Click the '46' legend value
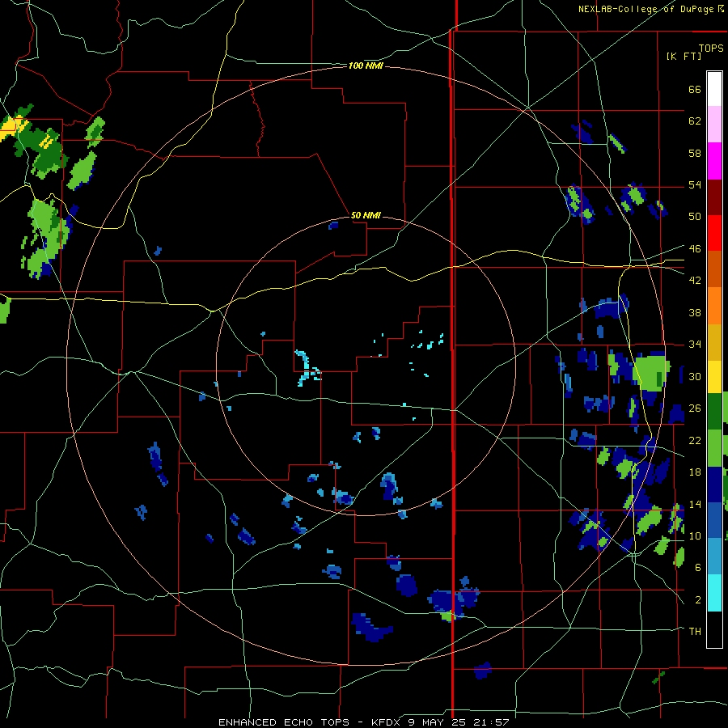The image size is (728, 728). [695, 248]
